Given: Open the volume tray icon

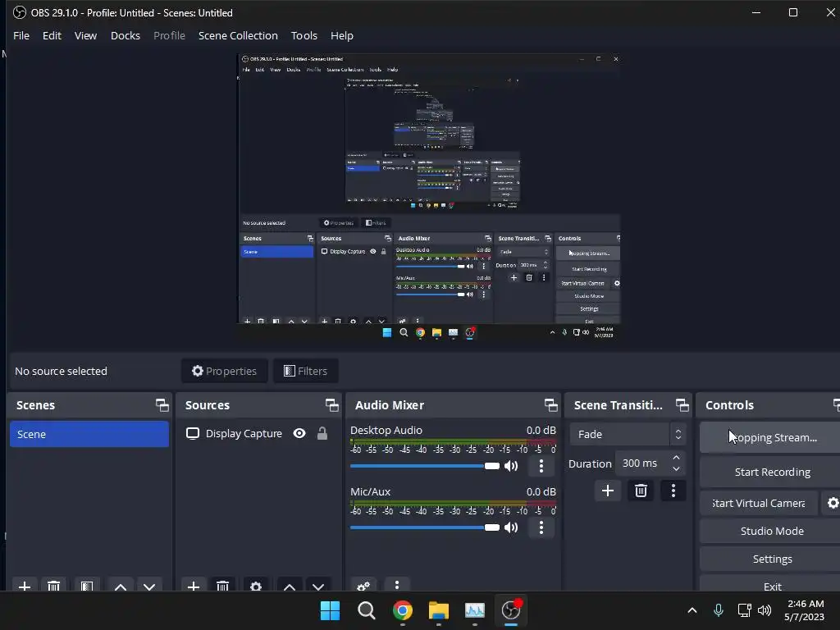Looking at the screenshot, I should 765,610.
